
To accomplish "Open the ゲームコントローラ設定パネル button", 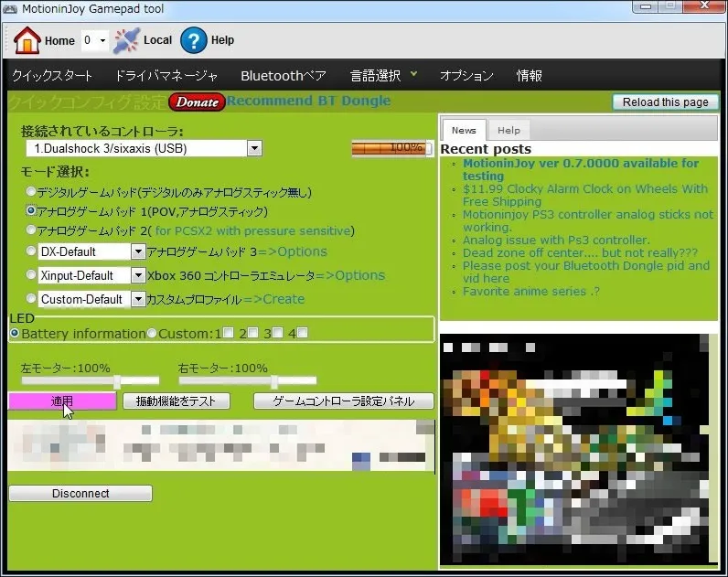I will point(344,401).
